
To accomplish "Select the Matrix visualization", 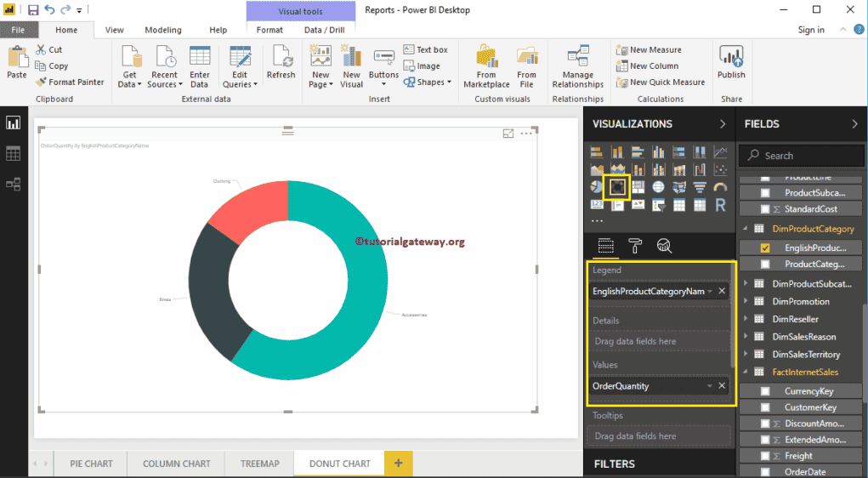I will [x=700, y=205].
